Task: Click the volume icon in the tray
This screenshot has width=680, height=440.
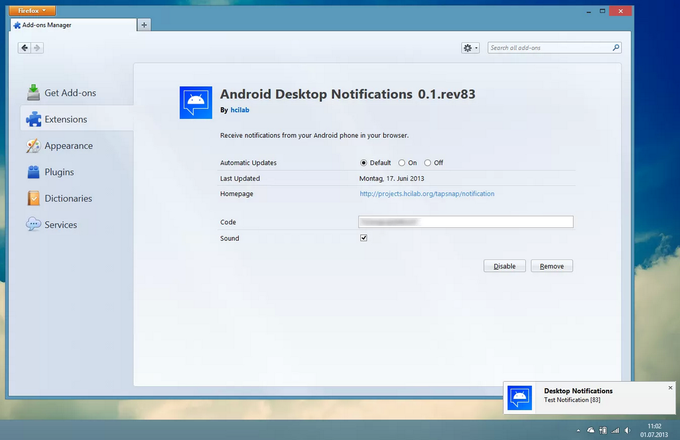Action: coord(628,430)
